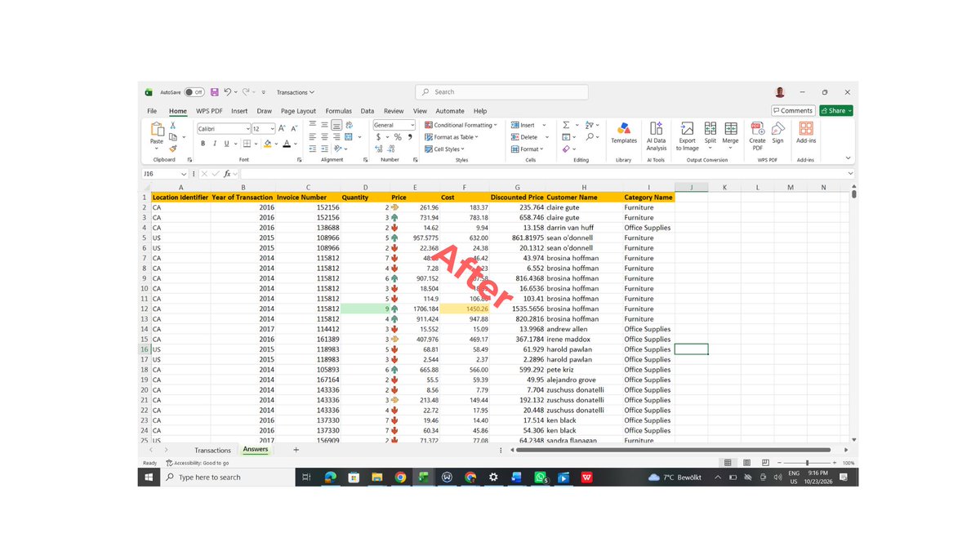Switch to the Insert ribbon tab
This screenshot has height=551, width=980.
point(239,111)
